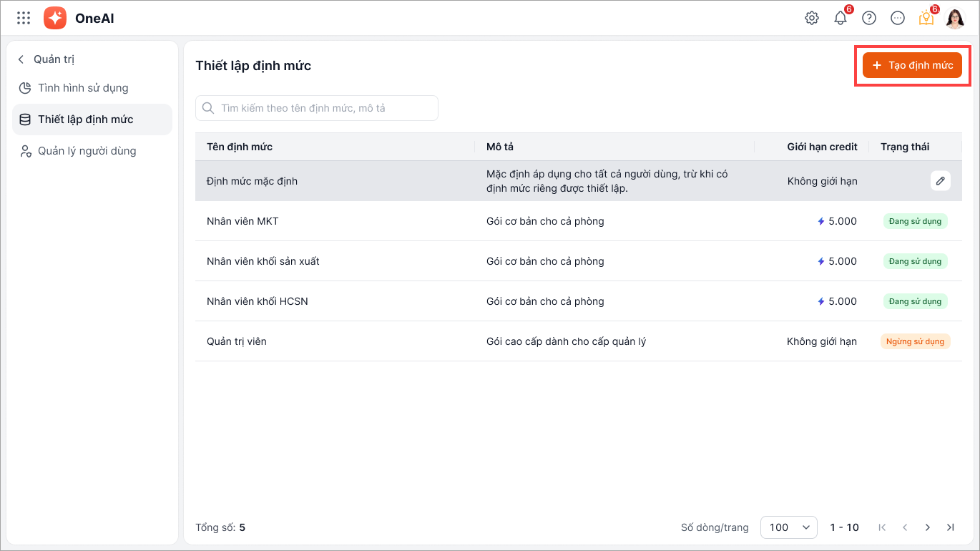Click the orange badge icon beside avatar
980x551 pixels.
point(926,19)
